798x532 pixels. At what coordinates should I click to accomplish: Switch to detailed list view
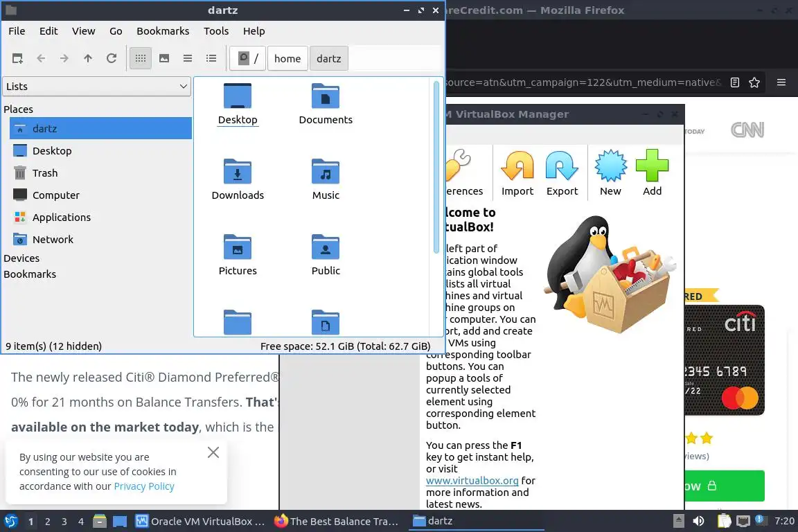coord(211,59)
